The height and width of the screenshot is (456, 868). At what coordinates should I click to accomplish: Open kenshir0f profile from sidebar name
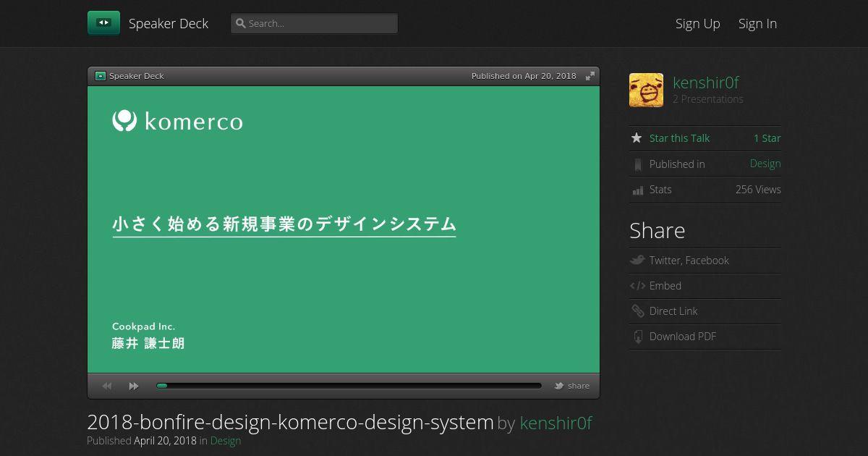tap(706, 83)
